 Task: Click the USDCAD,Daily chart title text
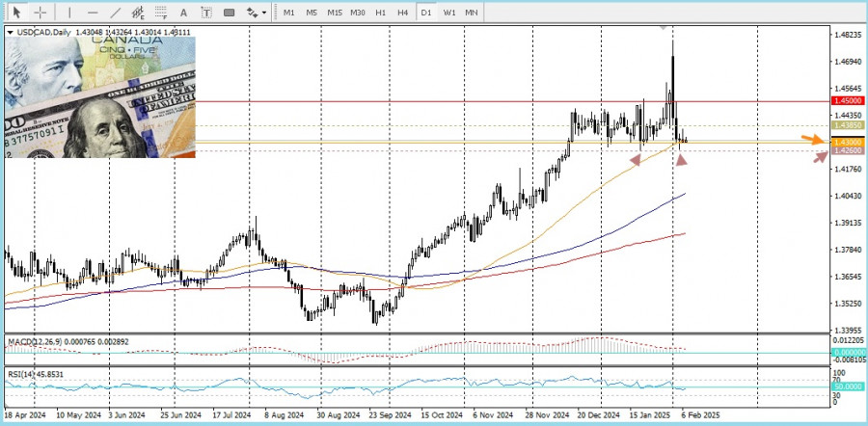click(43, 33)
